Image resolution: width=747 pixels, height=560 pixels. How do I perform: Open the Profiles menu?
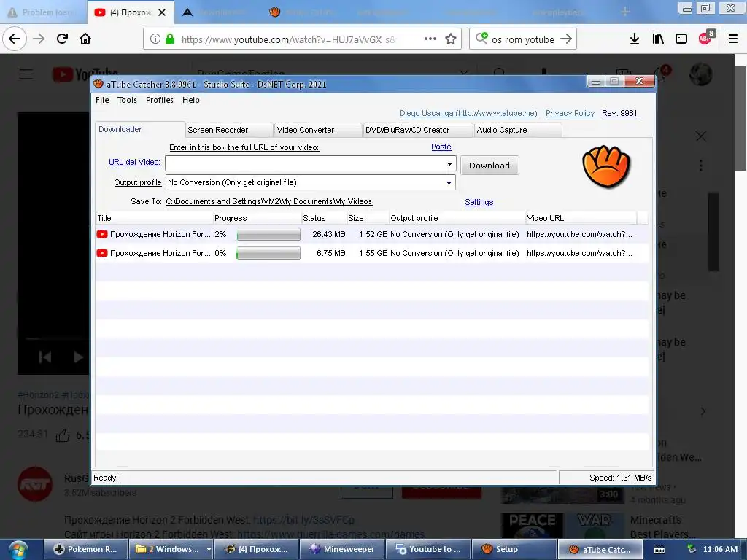pos(160,100)
